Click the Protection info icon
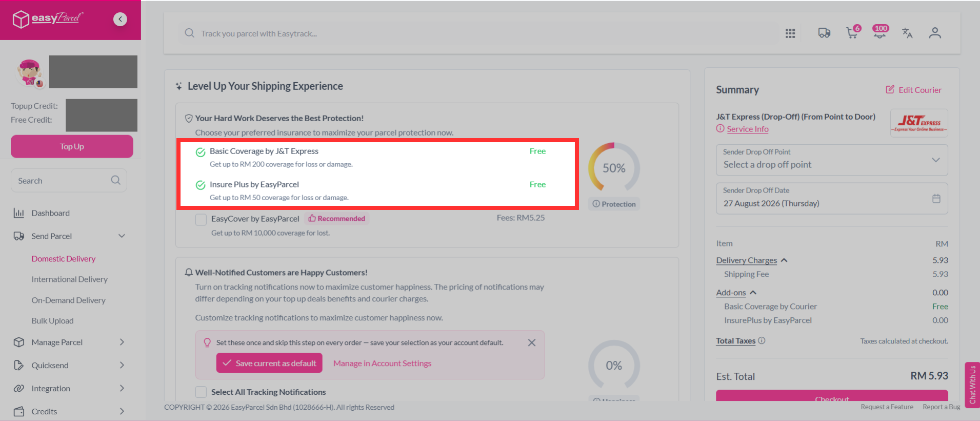 pos(596,204)
